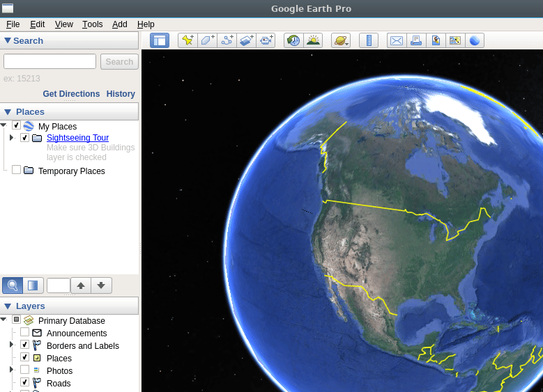The width and height of the screenshot is (543, 392).
Task: Move selected item up with arrow
Action: pyautogui.click(x=81, y=285)
